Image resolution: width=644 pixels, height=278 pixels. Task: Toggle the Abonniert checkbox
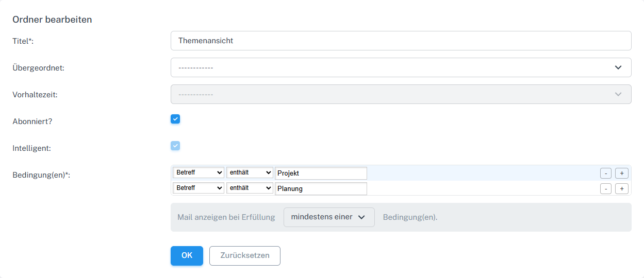click(x=175, y=119)
